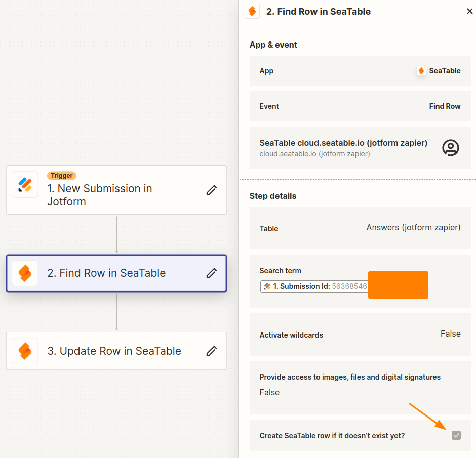Click the 'cloud.seatable.io (jotform zapier)' subtitle text
Screen dimensions: 476x458
pyautogui.click(x=314, y=154)
